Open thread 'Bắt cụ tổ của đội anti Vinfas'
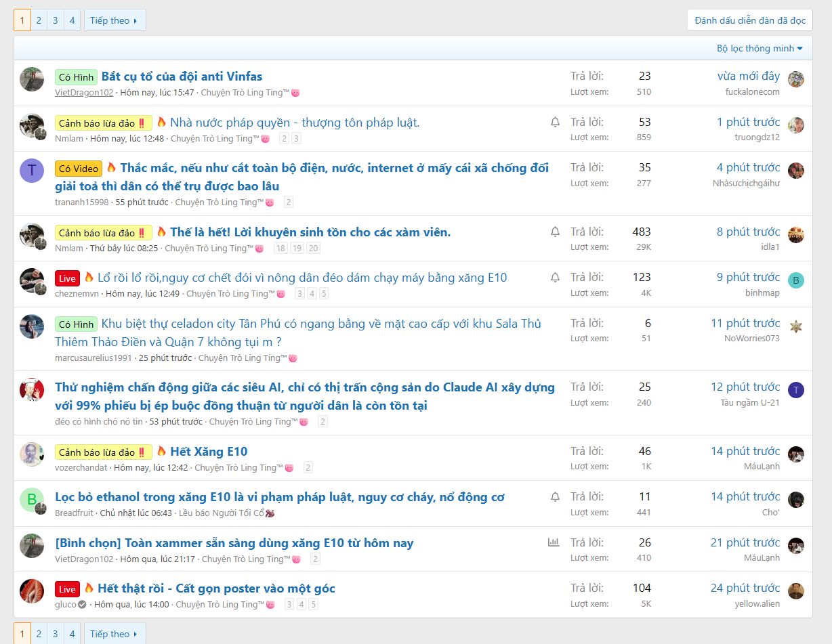This screenshot has width=832, height=644. point(182,77)
